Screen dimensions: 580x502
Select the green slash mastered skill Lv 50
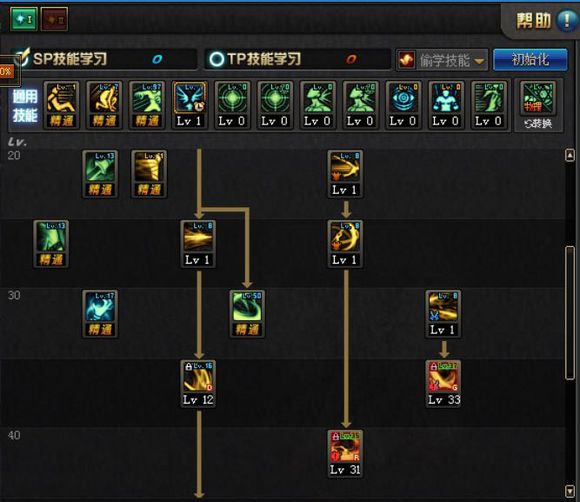point(247,314)
